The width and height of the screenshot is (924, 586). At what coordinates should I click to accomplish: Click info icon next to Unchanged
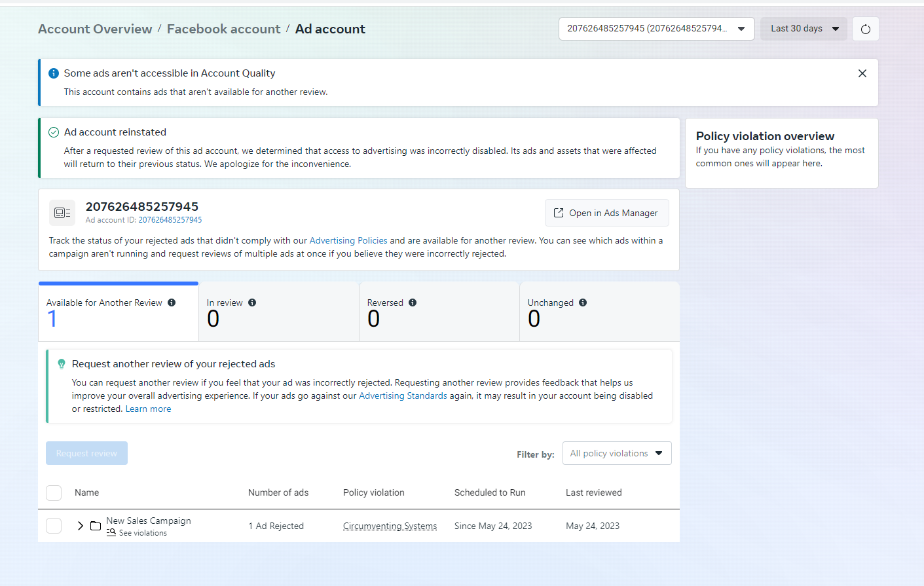coord(583,302)
